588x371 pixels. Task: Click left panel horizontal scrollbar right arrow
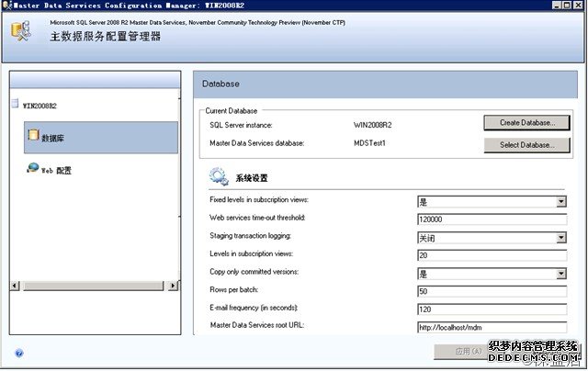pyautogui.click(x=173, y=285)
